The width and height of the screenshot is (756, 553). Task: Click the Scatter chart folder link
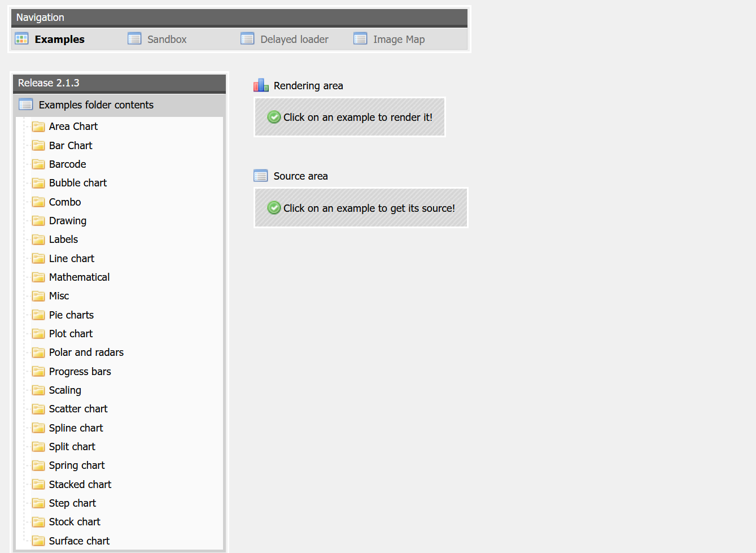[x=78, y=409]
